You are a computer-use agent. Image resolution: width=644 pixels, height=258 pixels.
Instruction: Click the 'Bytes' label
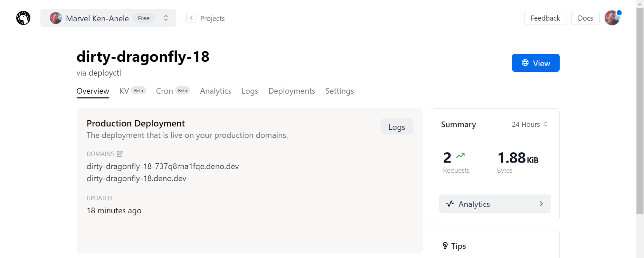coord(505,170)
